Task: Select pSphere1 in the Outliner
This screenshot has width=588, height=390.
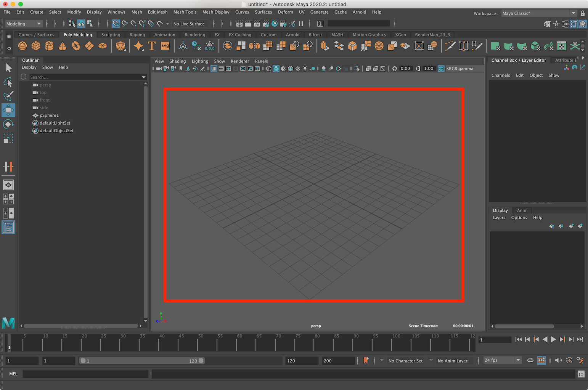Action: 49,115
